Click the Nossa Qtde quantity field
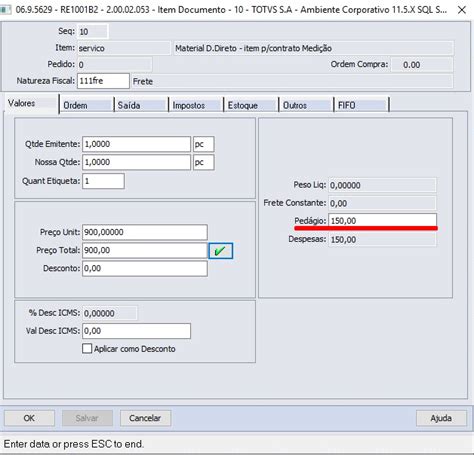Image resolution: width=474 pixels, height=455 pixels. [136, 162]
